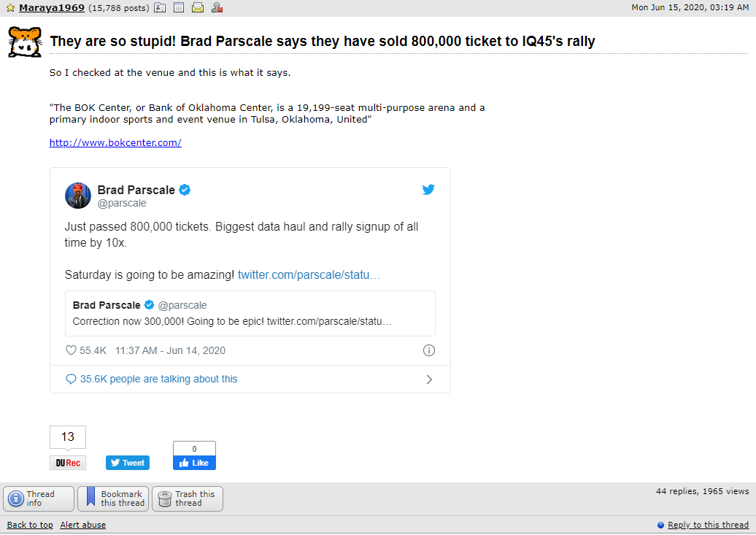The width and height of the screenshot is (756, 535).
Task: Open Brad Parscale's profile picture
Action: [x=77, y=196]
